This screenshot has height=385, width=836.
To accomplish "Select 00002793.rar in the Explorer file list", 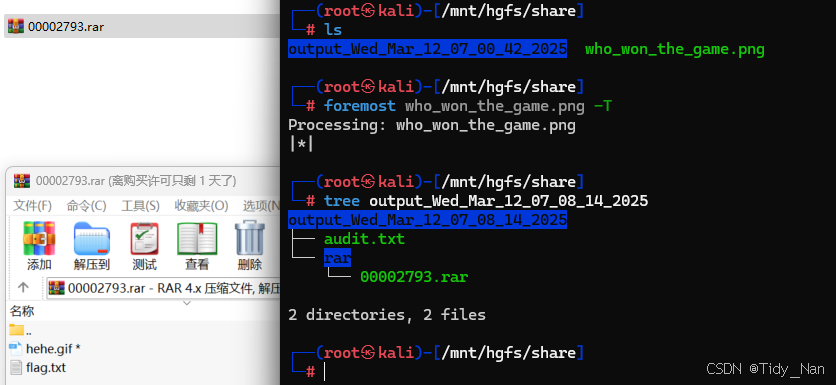I will pos(141,26).
